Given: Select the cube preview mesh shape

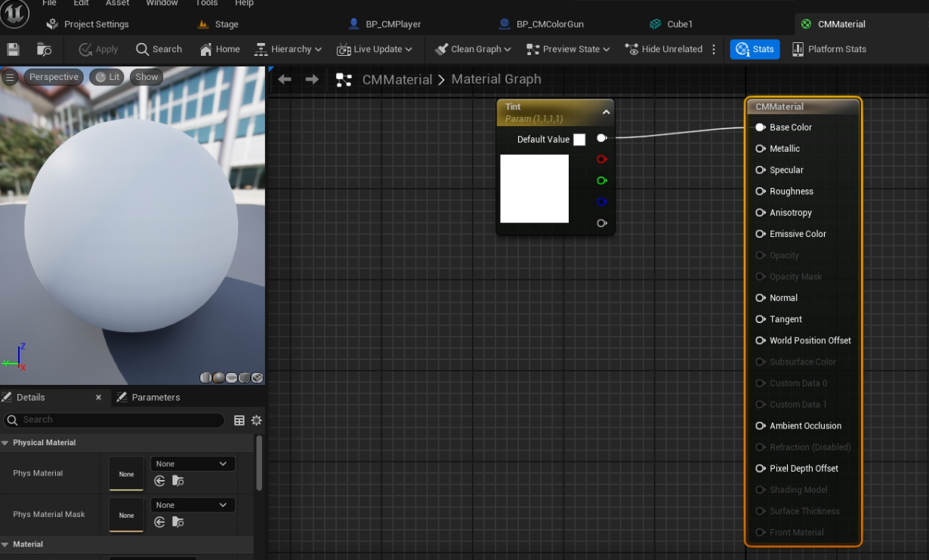Looking at the screenshot, I should click(244, 377).
